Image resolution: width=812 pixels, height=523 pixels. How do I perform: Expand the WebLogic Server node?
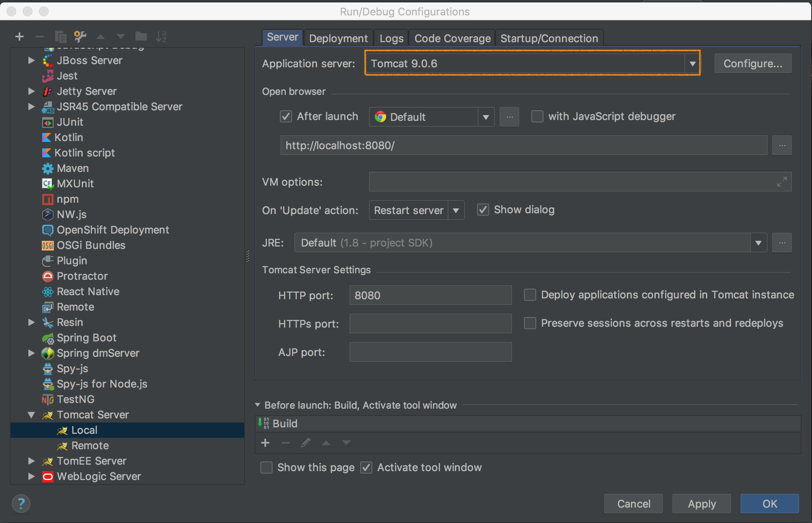(31, 476)
